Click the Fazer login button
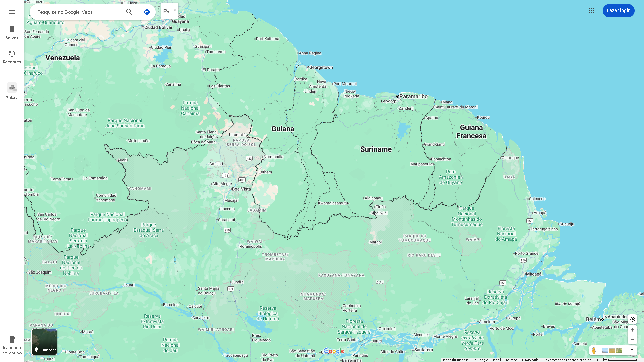Image resolution: width=644 pixels, height=362 pixels. (619, 11)
